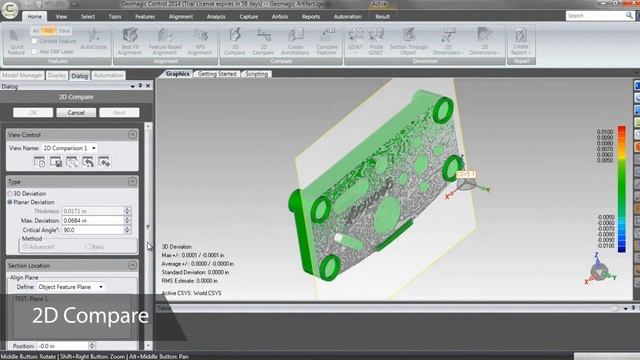This screenshot has width=640, height=360.
Task: Click the last View Control icon
Action: 104,162
